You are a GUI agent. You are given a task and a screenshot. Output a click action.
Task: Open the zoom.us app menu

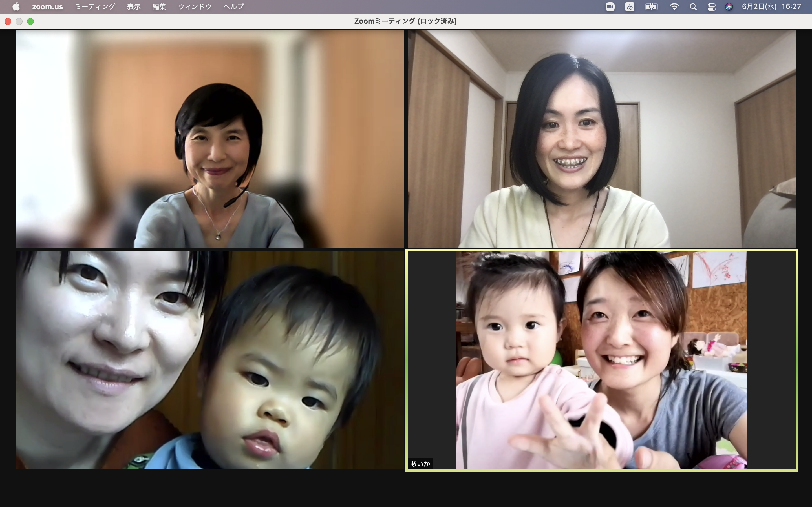47,7
